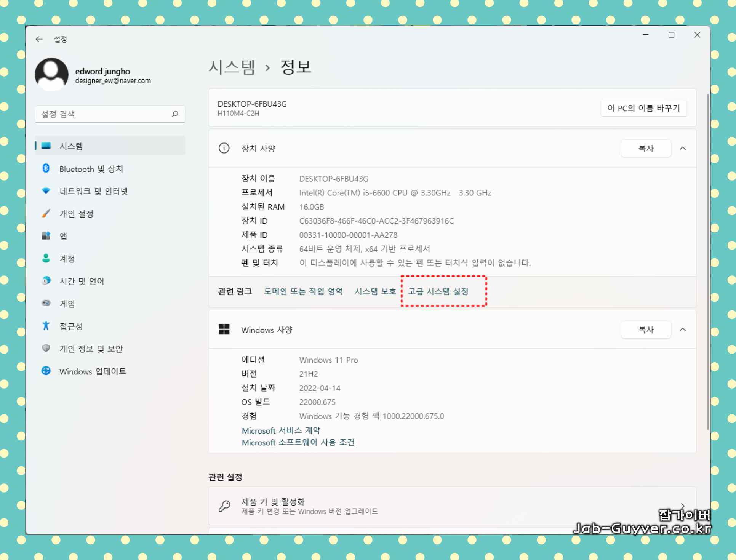This screenshot has width=736, height=560.
Task: Collapse the 장치 사양 section chevron
Action: point(682,149)
